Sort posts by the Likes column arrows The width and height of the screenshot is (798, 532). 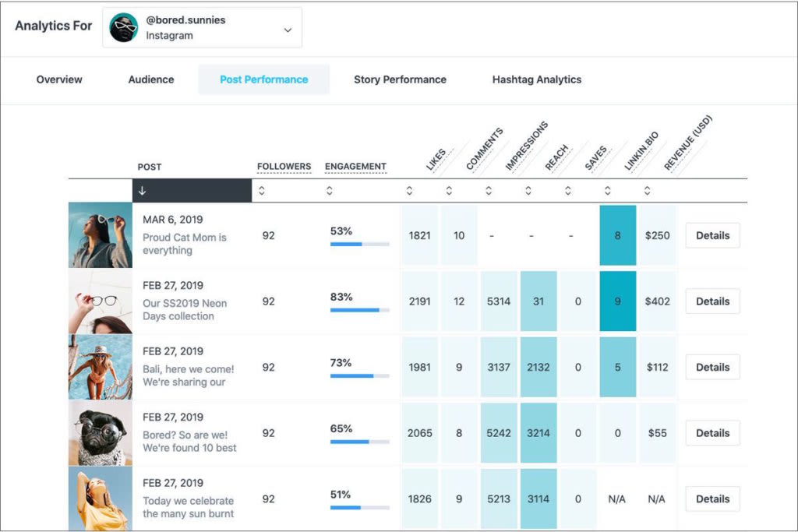409,191
